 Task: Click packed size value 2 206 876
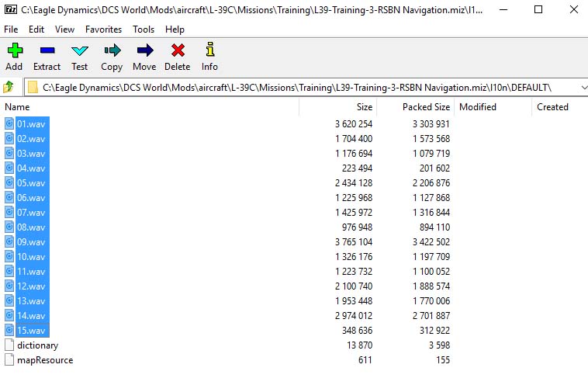pyautogui.click(x=431, y=182)
